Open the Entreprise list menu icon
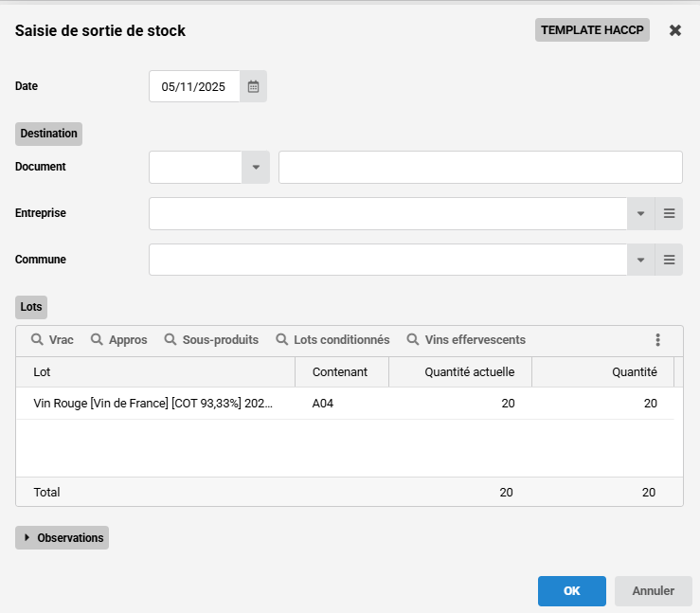 pos(669,213)
